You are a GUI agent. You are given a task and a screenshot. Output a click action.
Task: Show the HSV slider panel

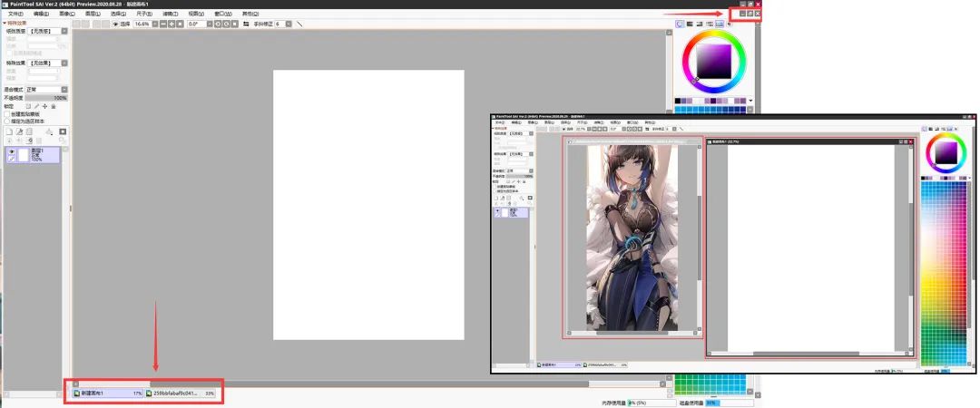click(x=700, y=24)
